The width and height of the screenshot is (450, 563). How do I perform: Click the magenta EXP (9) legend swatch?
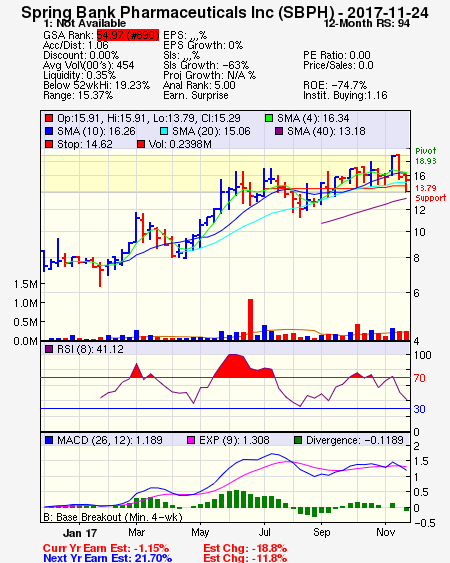tap(191, 440)
